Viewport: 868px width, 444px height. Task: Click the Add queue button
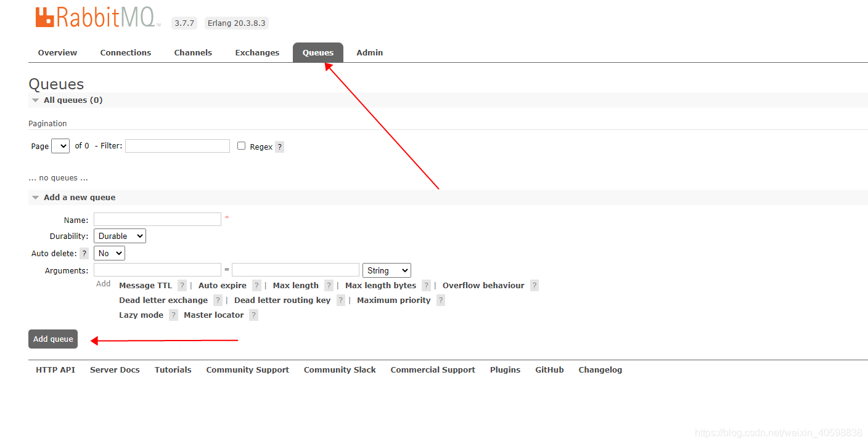(53, 339)
